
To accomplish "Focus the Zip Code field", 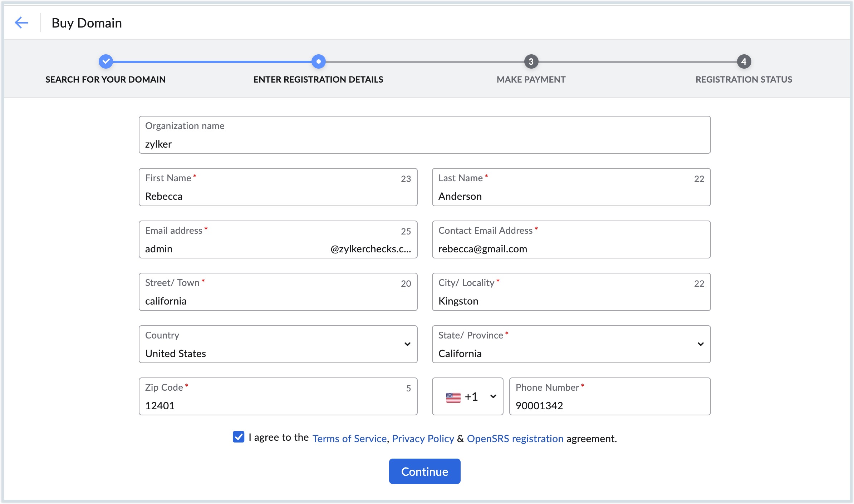I will (278, 396).
